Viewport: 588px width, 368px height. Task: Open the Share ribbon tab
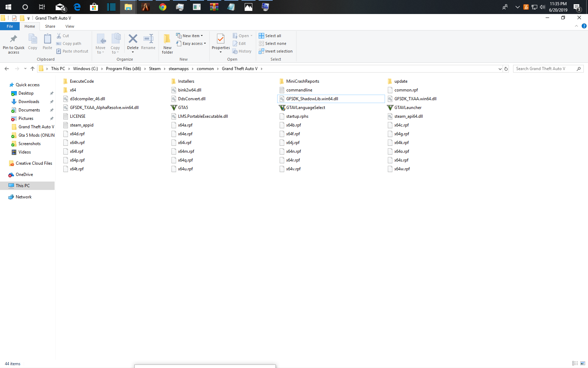click(x=50, y=26)
